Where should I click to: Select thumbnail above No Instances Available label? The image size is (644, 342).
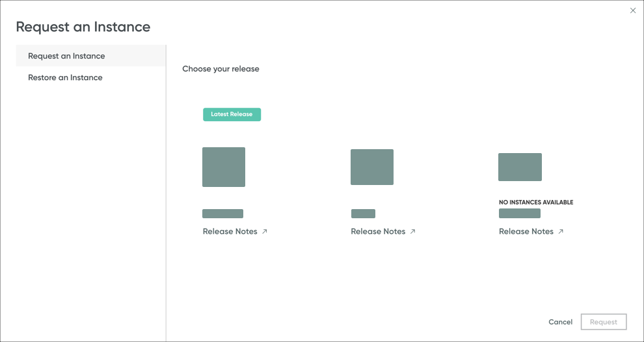[520, 167]
